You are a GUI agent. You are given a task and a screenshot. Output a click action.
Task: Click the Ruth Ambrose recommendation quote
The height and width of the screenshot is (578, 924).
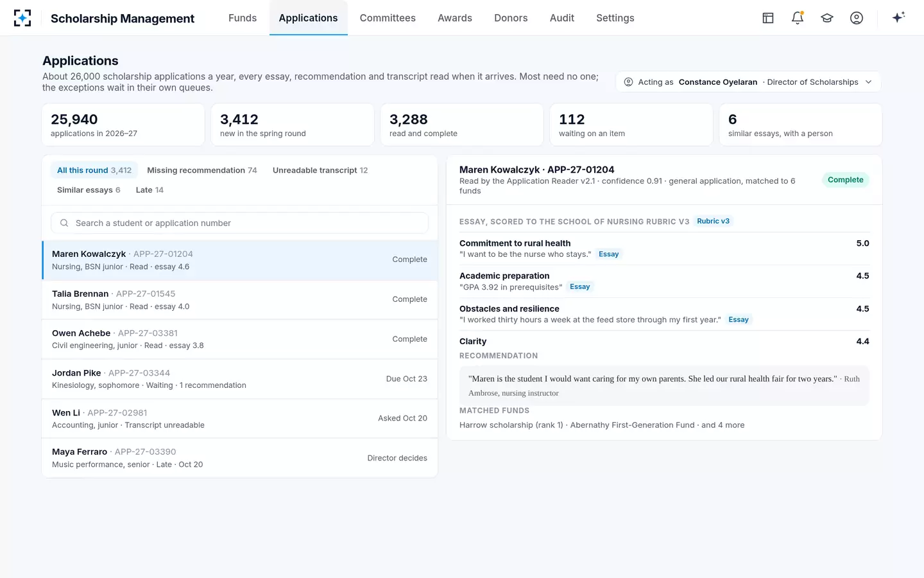coord(664,386)
